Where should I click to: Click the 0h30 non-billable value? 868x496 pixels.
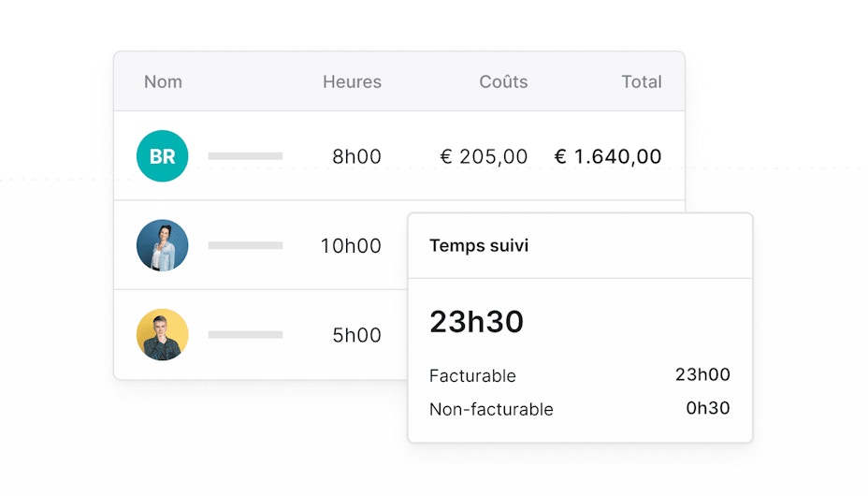pos(708,408)
